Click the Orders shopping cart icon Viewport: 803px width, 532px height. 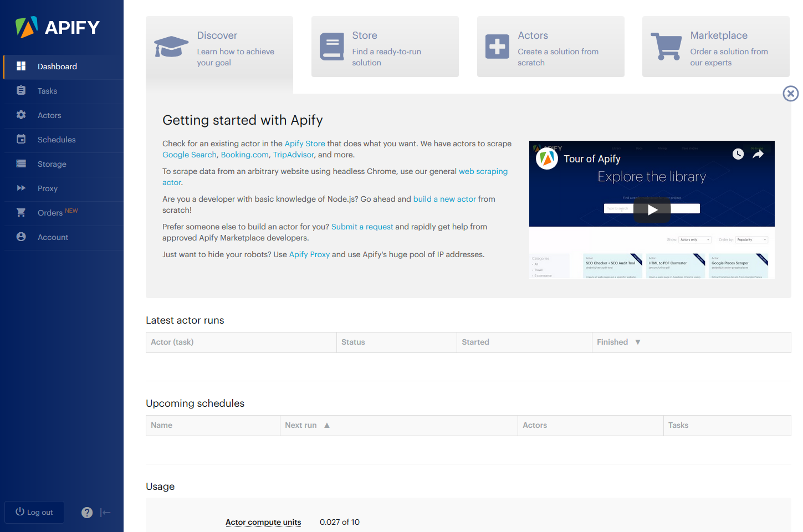pos(21,212)
